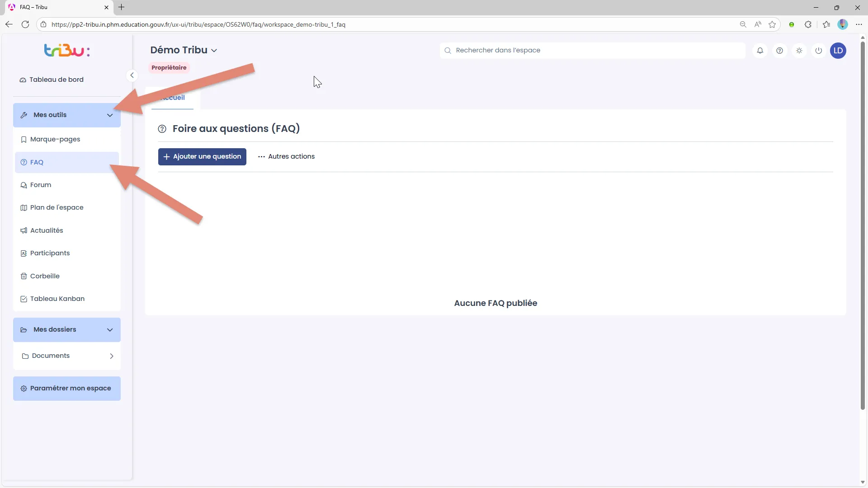Screen dimensions: 868x488
Task: Open the browser zoom magnifier icon
Action: coord(743,24)
